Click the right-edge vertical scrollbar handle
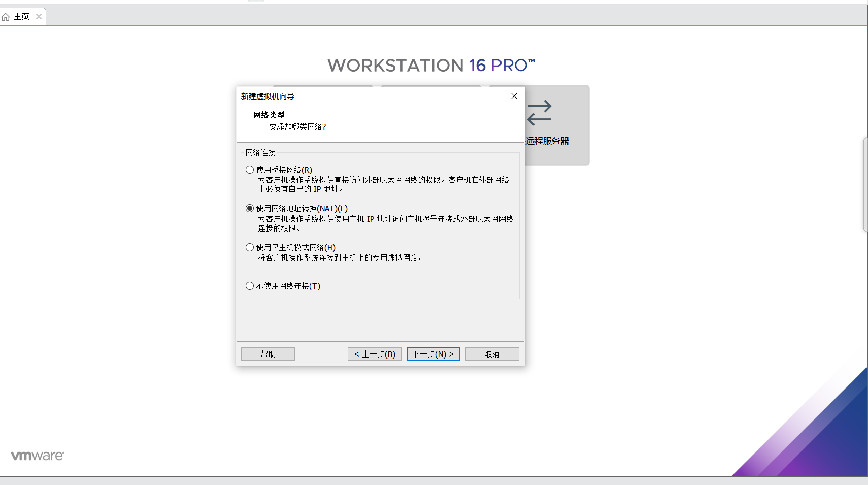 click(x=865, y=184)
